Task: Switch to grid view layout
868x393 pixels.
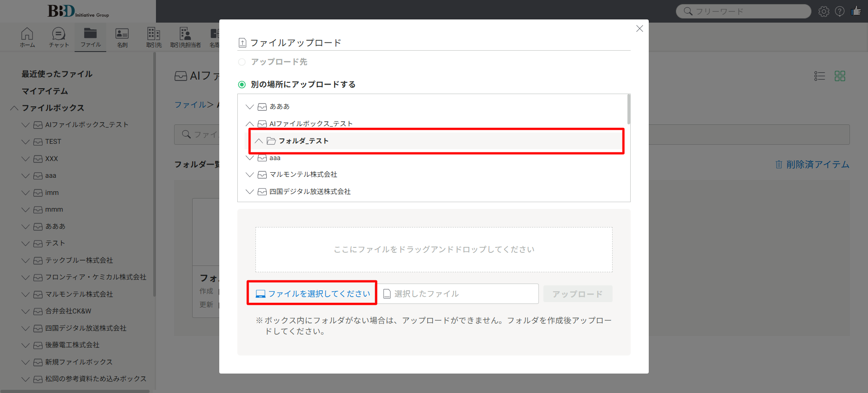Action: pos(840,76)
